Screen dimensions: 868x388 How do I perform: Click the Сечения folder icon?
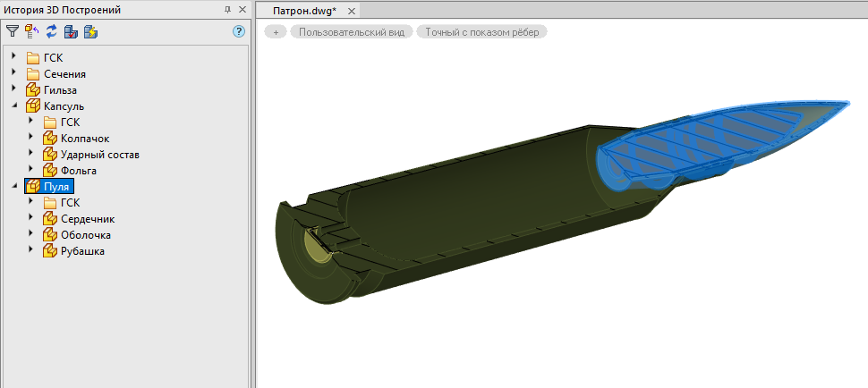pyautogui.click(x=33, y=74)
